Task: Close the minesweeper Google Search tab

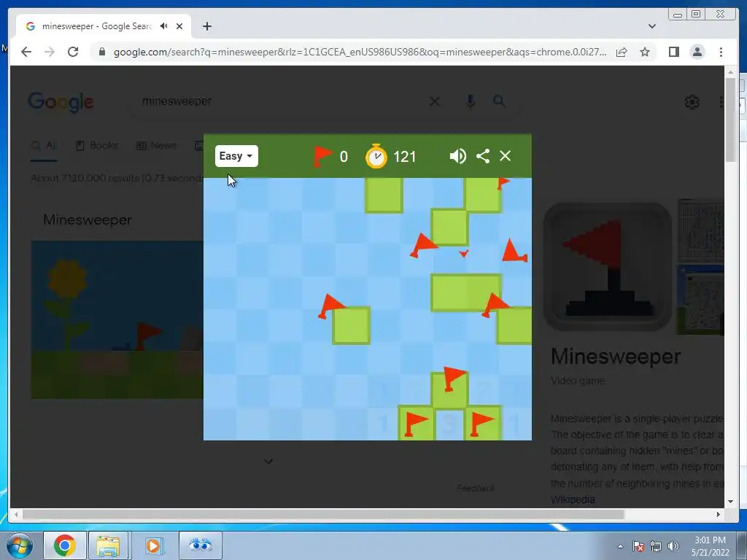Action: [x=179, y=26]
